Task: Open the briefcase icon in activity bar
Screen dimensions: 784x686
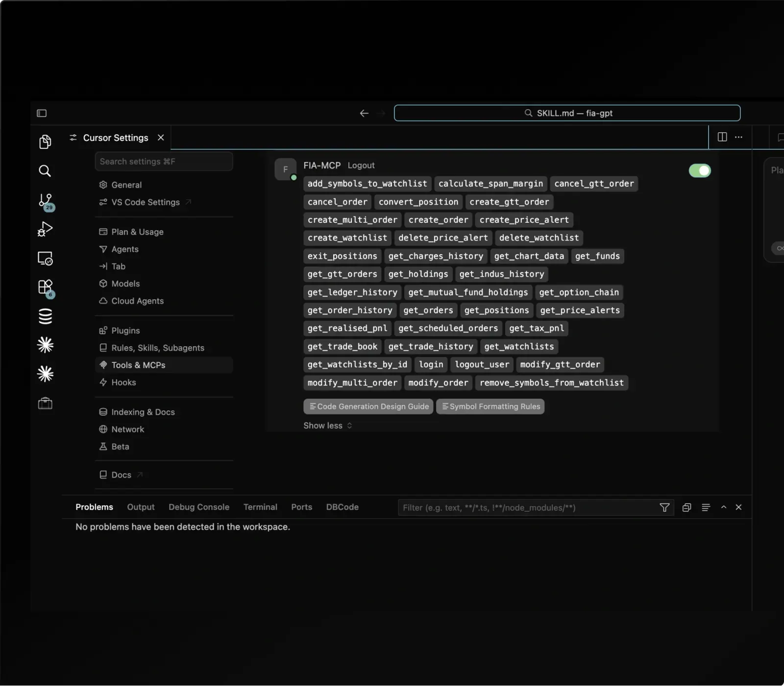Action: coord(45,403)
